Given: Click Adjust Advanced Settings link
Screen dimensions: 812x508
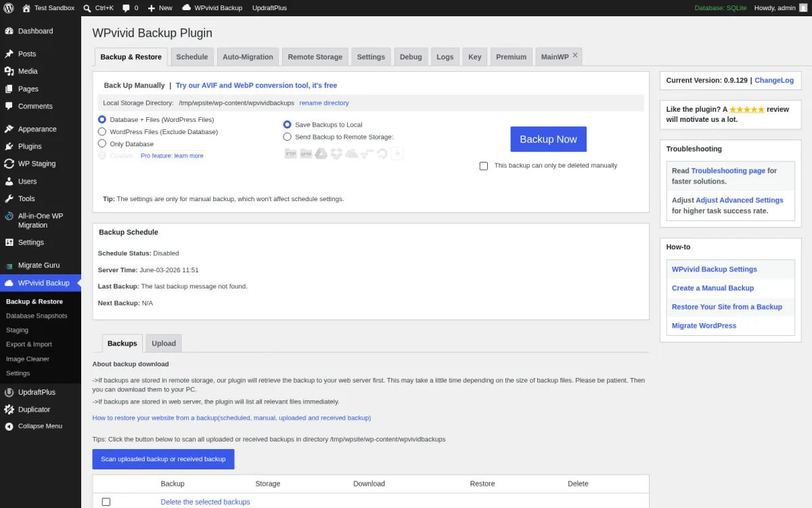Looking at the screenshot, I should [x=740, y=200].
